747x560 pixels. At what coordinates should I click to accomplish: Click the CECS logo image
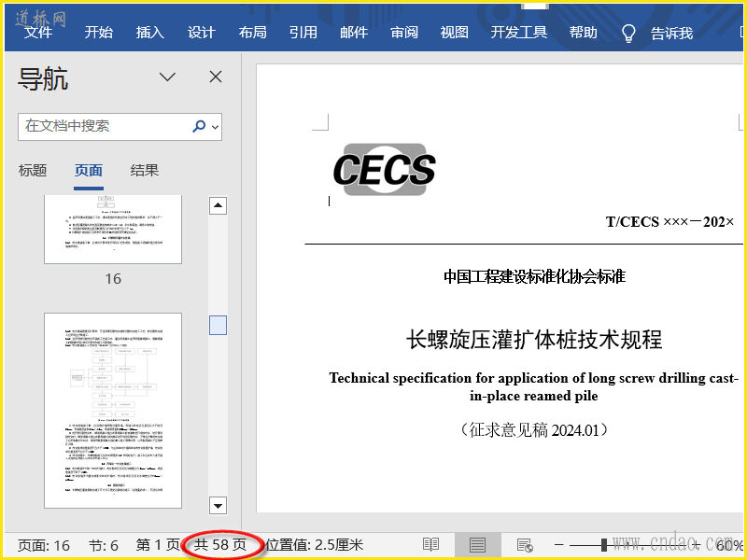(384, 170)
